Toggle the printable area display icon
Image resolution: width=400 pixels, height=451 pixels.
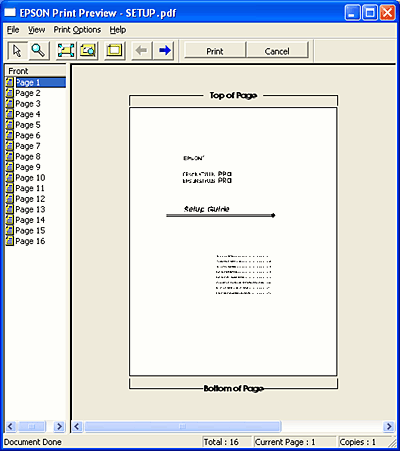point(114,51)
